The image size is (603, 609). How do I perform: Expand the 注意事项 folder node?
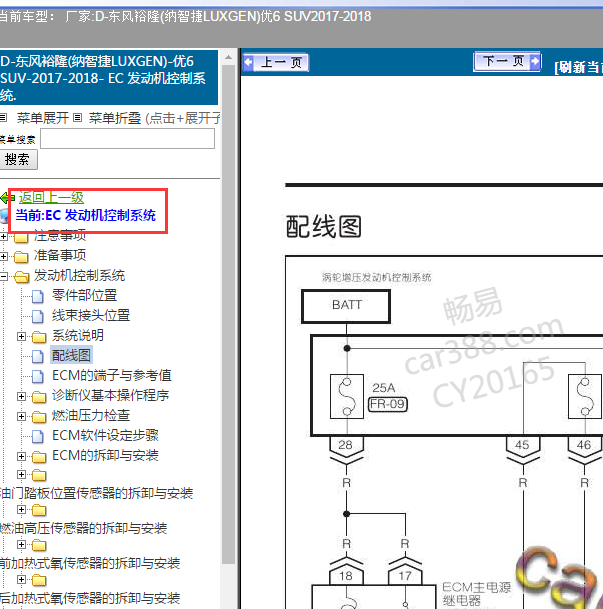3,237
